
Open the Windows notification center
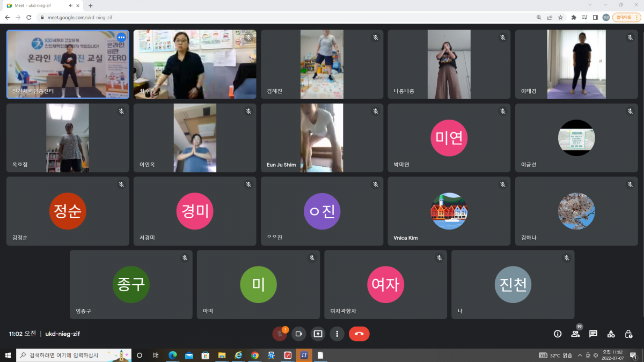coord(633,355)
